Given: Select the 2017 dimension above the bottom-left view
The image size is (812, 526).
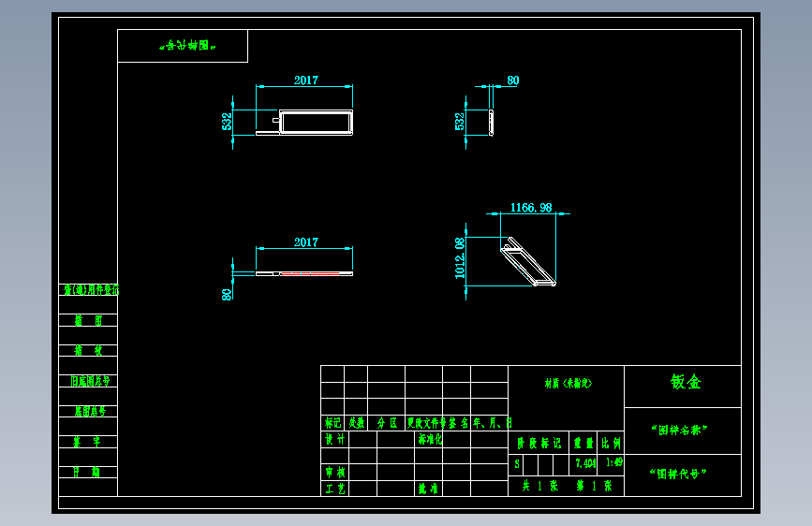Looking at the screenshot, I should [x=306, y=242].
